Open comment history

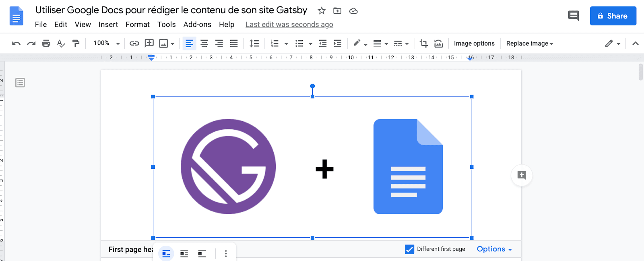[574, 16]
